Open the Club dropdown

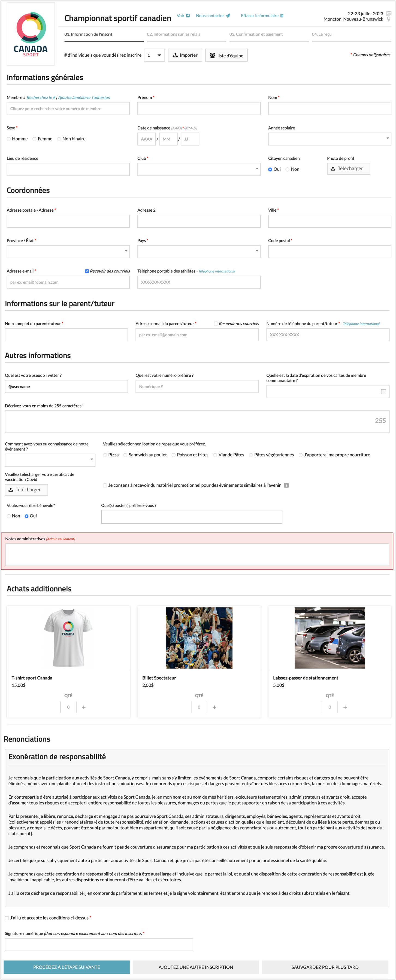(199, 169)
